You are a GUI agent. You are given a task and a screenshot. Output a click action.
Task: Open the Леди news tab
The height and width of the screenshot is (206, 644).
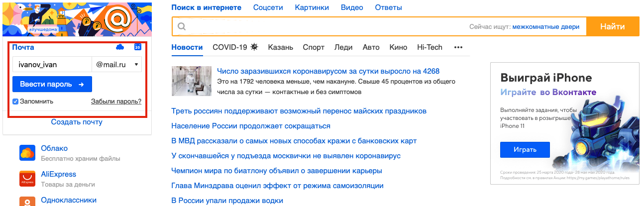point(343,48)
